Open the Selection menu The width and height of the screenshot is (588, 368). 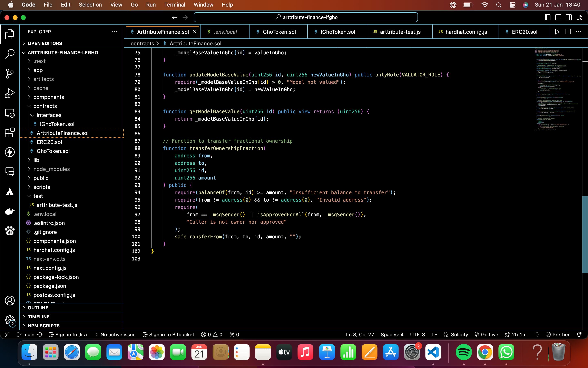click(x=90, y=5)
